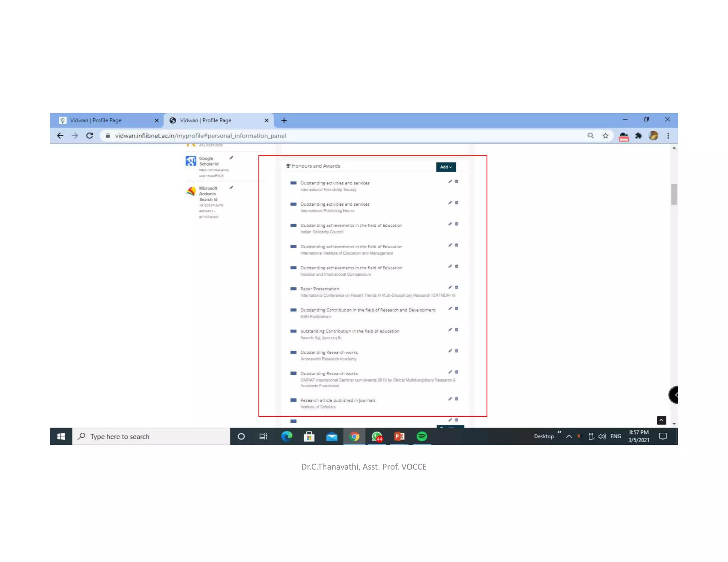Image resolution: width=728 pixels, height=562 pixels.
Task: Edit Amaravathi Research Academy award entry
Action: (450, 351)
